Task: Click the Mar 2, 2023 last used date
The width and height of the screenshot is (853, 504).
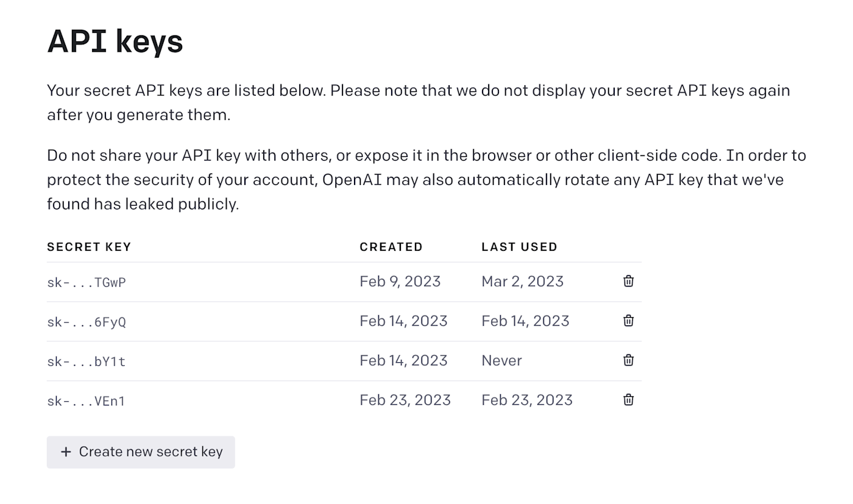Action: tap(522, 281)
